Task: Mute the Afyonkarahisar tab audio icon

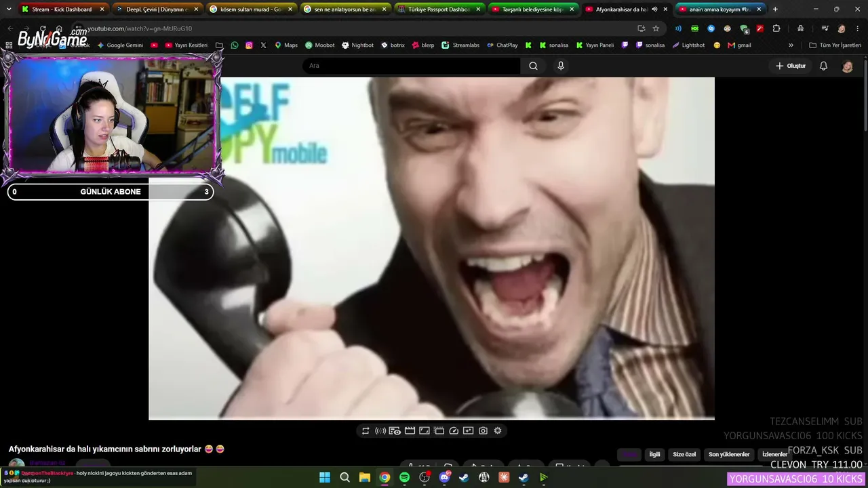Action: tap(654, 9)
